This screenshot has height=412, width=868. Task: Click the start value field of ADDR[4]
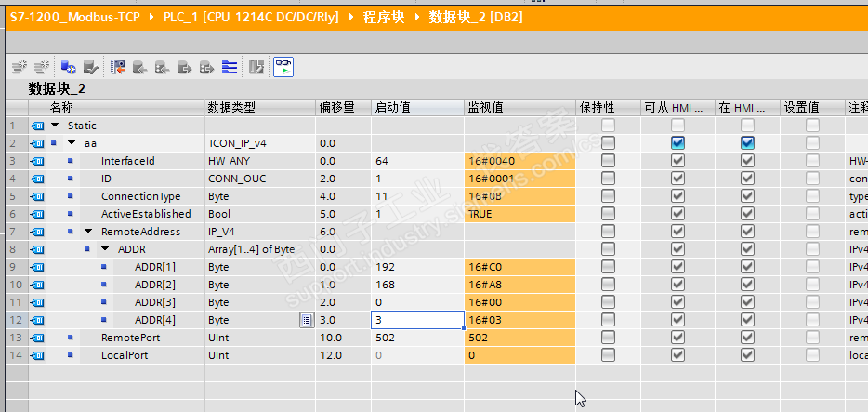pos(417,320)
